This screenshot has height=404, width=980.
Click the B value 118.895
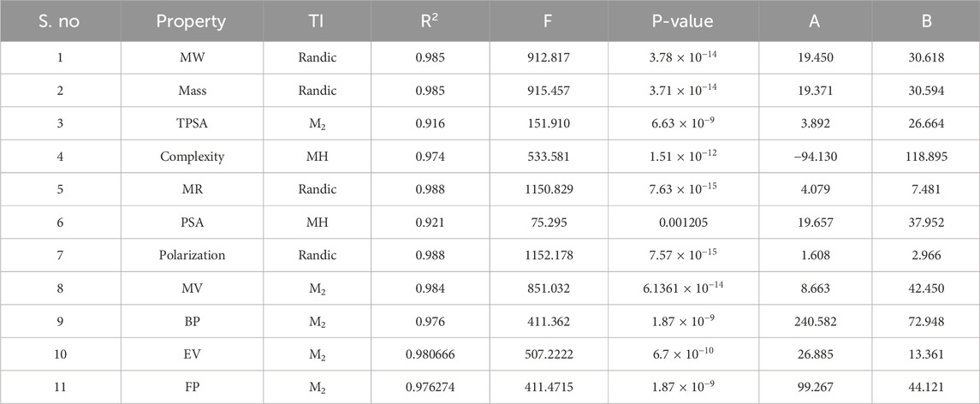tap(926, 157)
